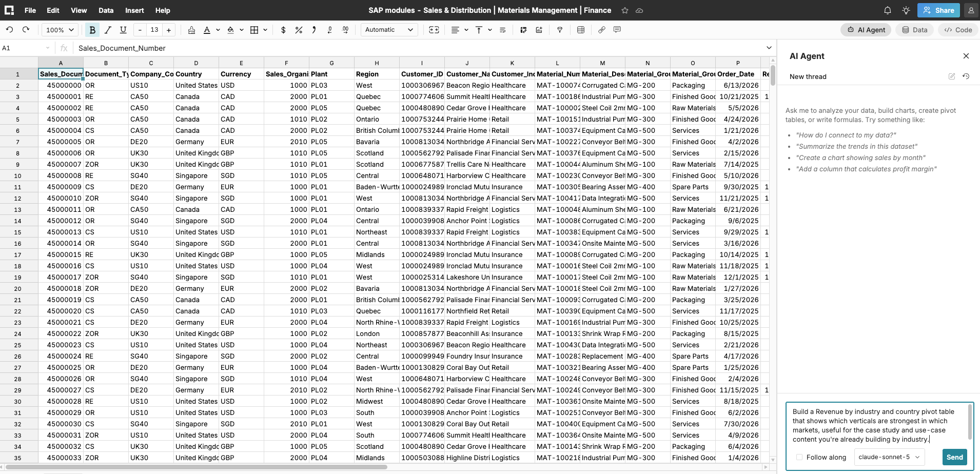Viewport: 980px width, 474px height.
Task: Click the Share button
Action: pos(938,10)
